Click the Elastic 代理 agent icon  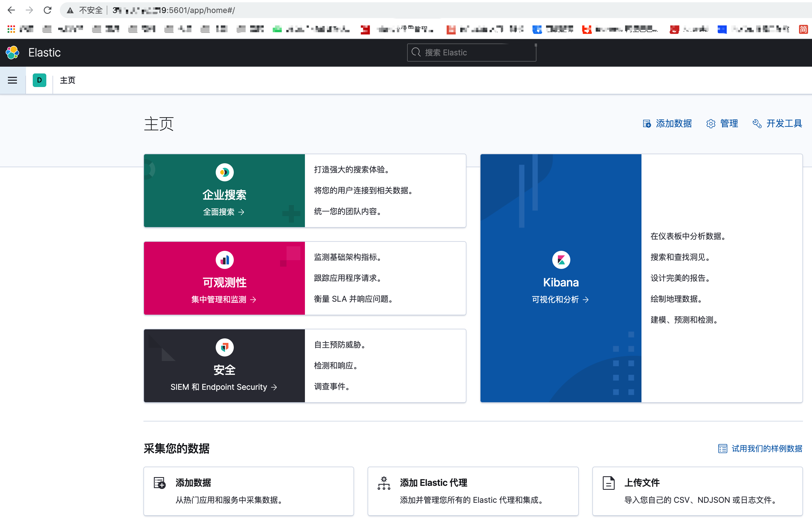(384, 483)
